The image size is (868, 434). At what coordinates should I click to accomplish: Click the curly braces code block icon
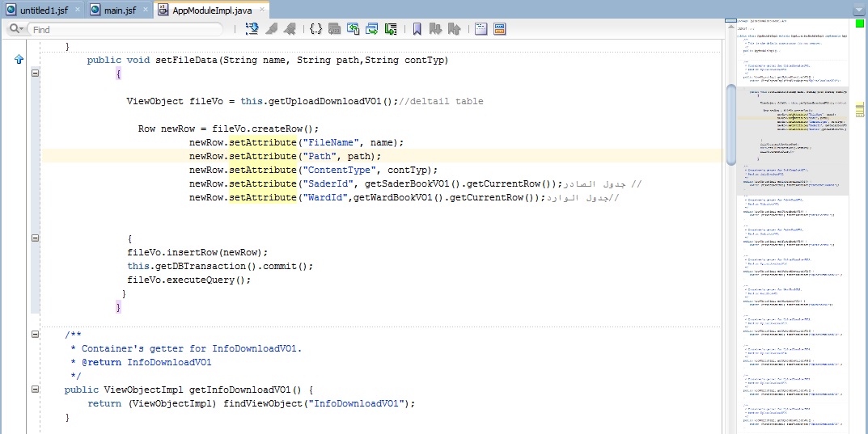tap(315, 29)
